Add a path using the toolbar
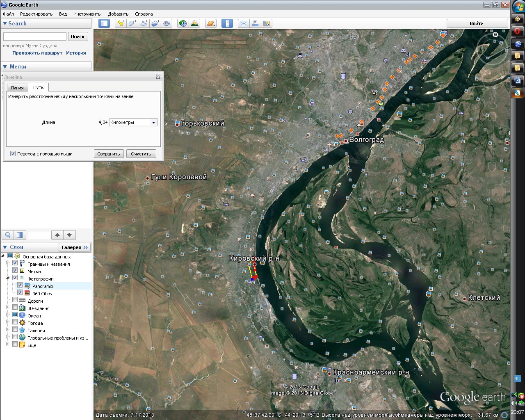Screen dimensions: 525x420 pos(144,23)
